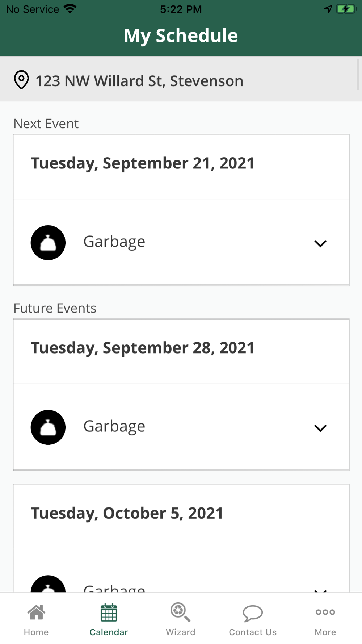Screen dimensions: 362x644
Task: Tap the location pin icon
Action: (x=21, y=80)
